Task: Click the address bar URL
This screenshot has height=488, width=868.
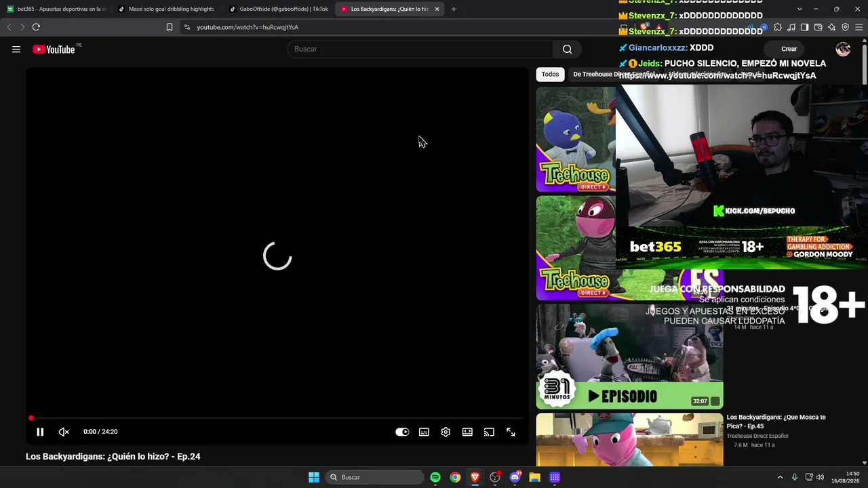Action: 248,27
